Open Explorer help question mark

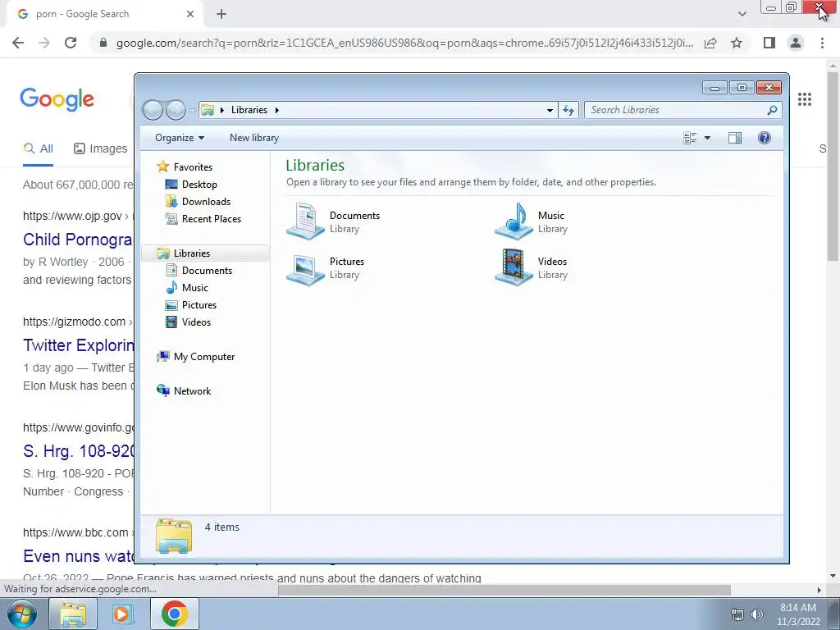coord(765,138)
